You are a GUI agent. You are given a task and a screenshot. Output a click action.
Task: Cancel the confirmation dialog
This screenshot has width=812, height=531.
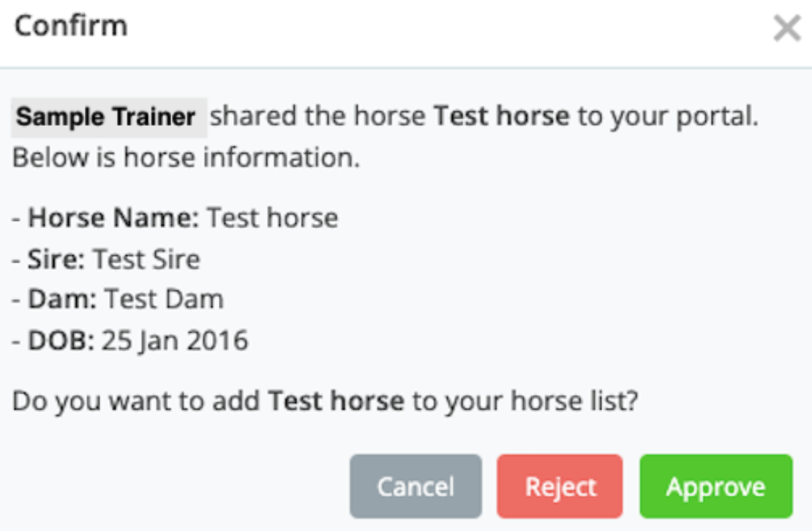416,486
